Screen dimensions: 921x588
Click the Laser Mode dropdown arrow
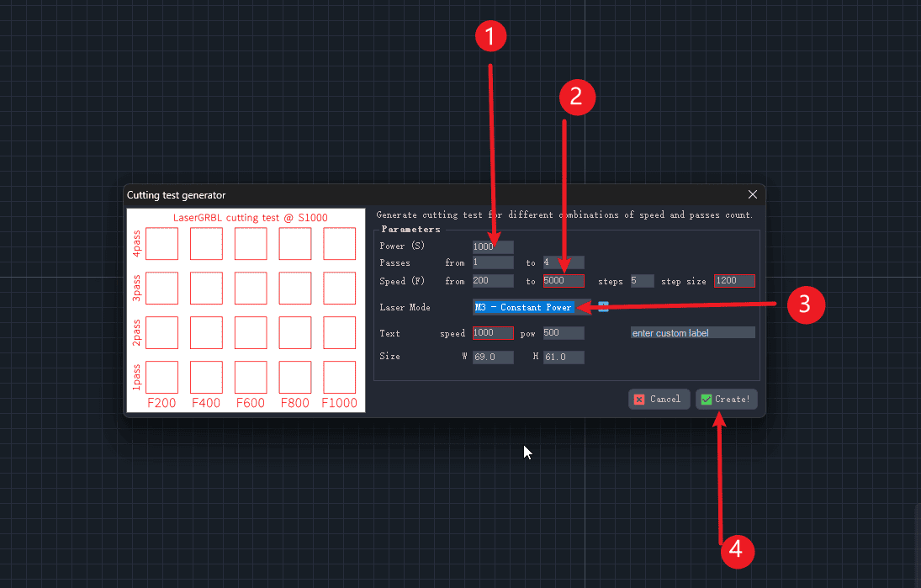pos(603,306)
